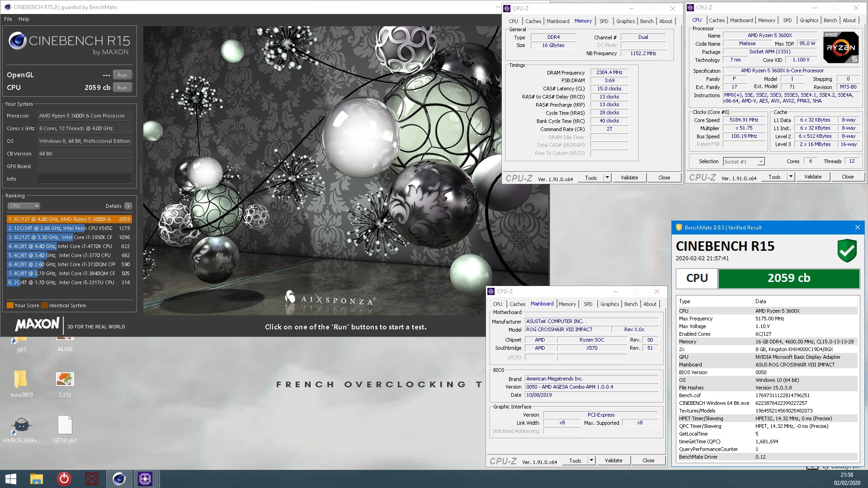This screenshot has width=868, height=488.
Task: Close the BenchMate verified result window
Action: coord(857,227)
